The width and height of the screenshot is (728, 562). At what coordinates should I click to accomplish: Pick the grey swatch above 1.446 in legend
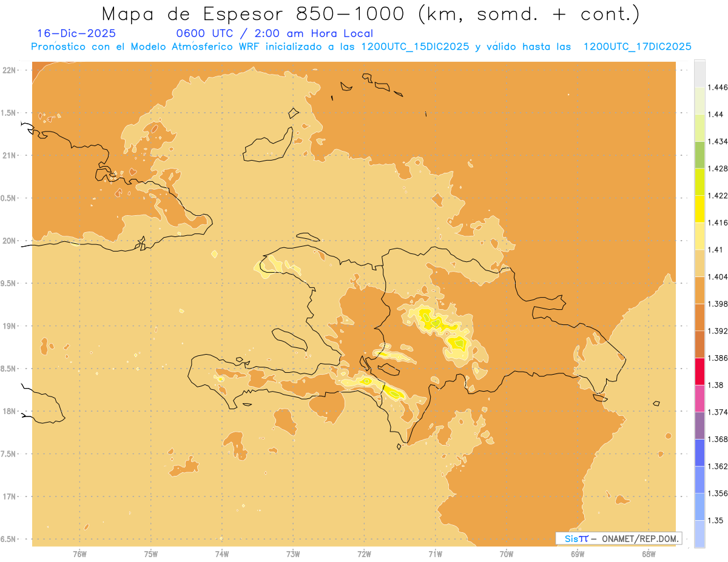click(x=699, y=73)
